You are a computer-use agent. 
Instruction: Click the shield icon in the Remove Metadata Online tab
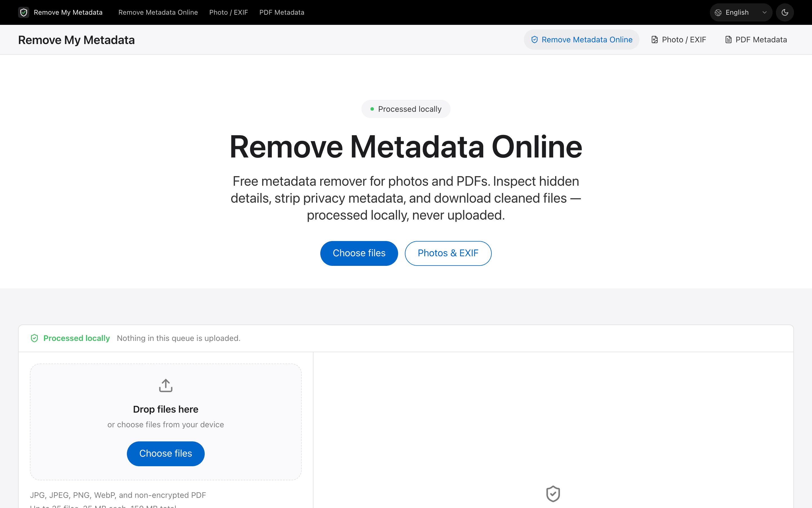coord(535,40)
